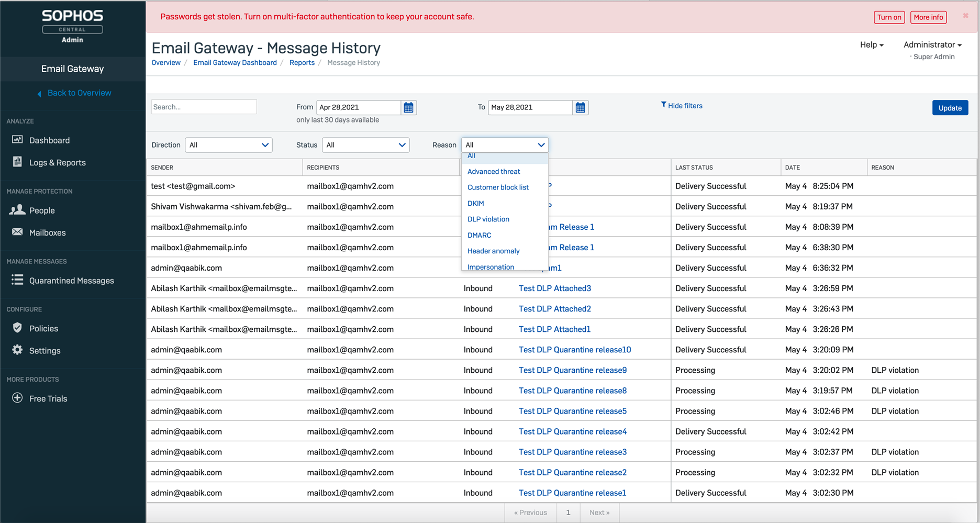The height and width of the screenshot is (523, 980).
Task: Open Policies in sidebar
Action: coord(43,329)
